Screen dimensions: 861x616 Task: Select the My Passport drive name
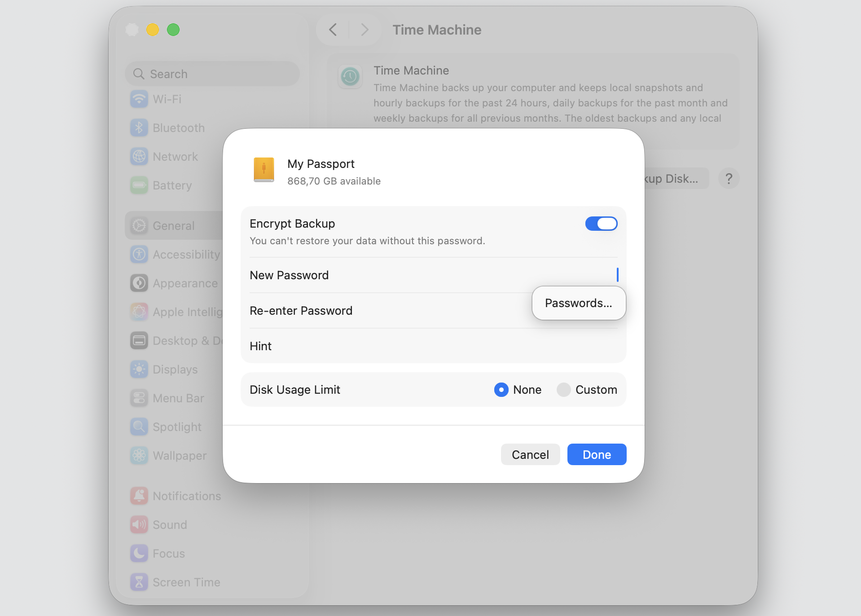click(x=321, y=164)
